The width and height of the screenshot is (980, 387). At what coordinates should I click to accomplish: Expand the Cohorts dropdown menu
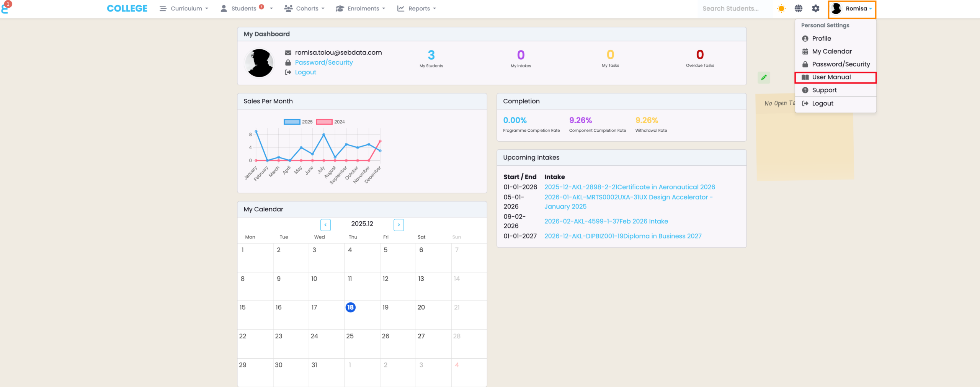(304, 8)
